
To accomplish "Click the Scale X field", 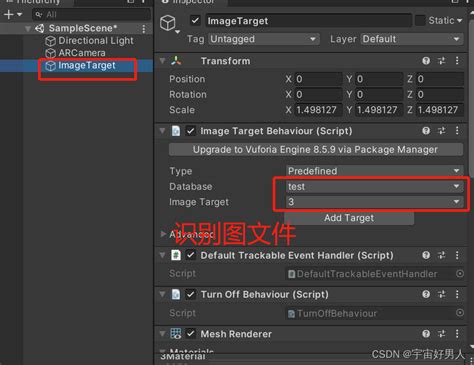I will 318,110.
